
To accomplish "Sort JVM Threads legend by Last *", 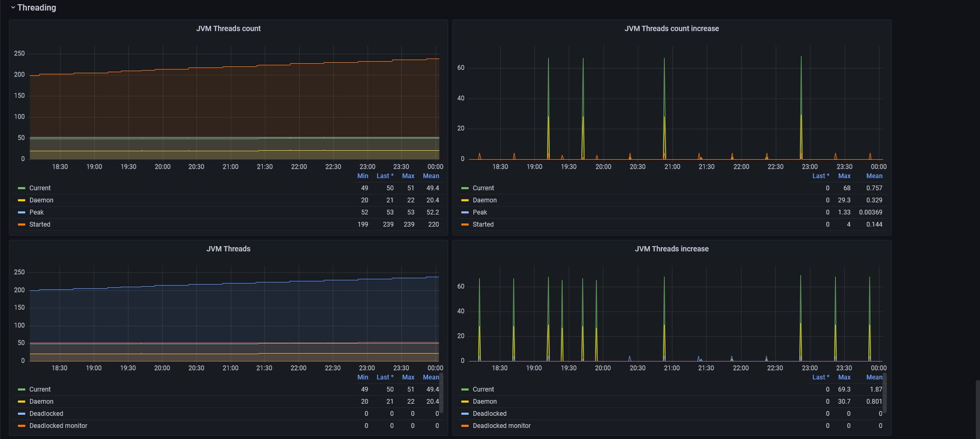I will [385, 377].
